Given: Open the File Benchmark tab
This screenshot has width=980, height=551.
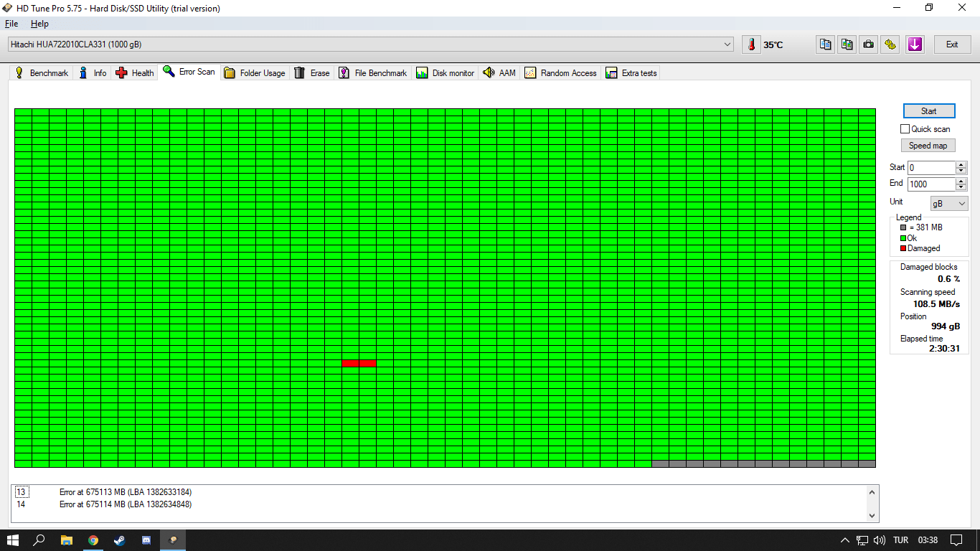Looking at the screenshot, I should 373,73.
